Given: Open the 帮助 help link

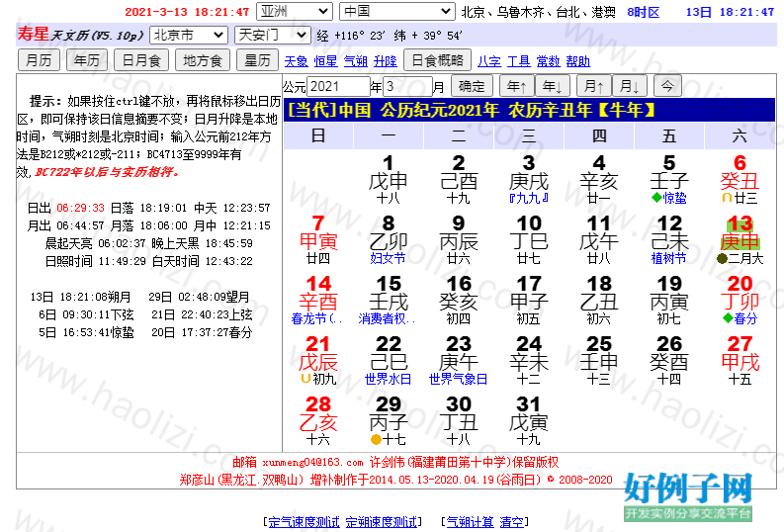Looking at the screenshot, I should pos(578,61).
